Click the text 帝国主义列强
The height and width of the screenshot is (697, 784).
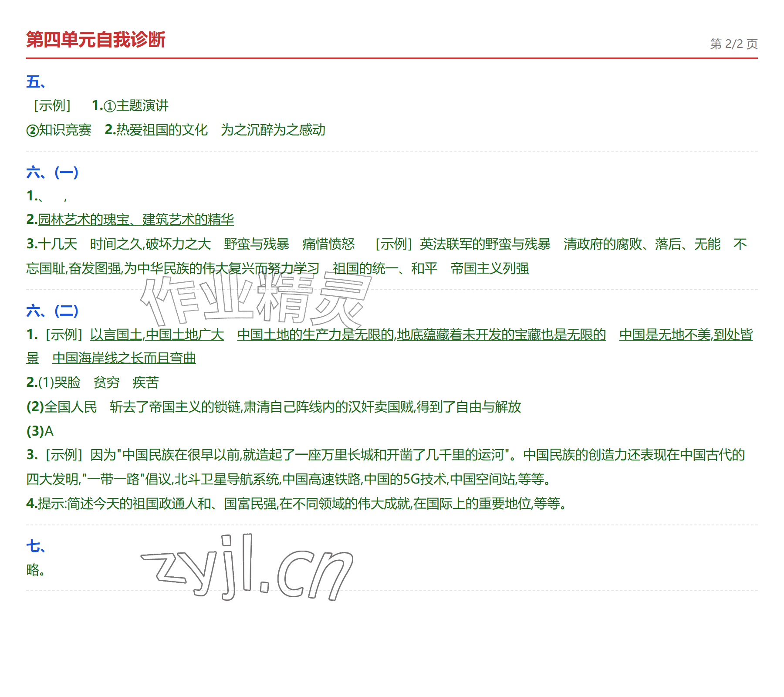tap(490, 268)
